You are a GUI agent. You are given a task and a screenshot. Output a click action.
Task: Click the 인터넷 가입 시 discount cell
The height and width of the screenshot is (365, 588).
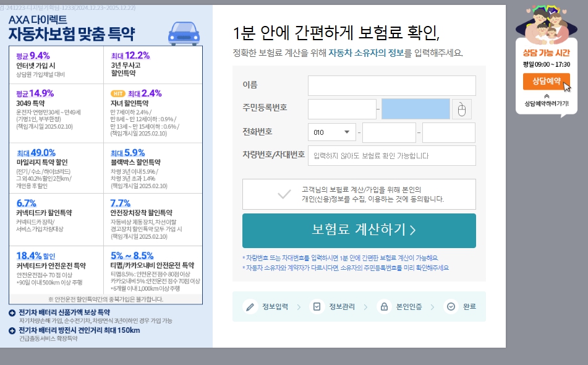56,65
